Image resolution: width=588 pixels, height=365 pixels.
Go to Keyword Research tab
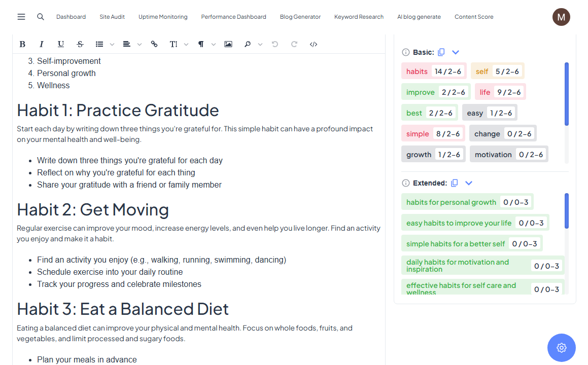359,17
